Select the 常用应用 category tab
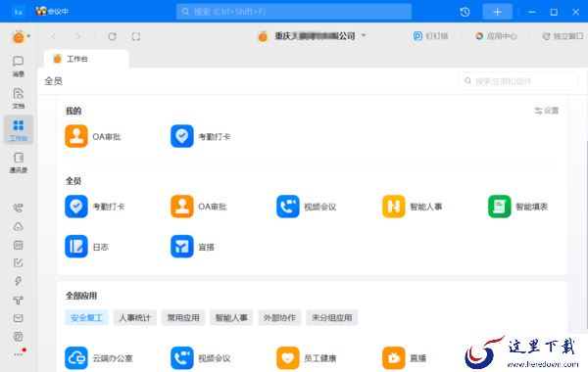Image resolution: width=588 pixels, height=372 pixels. 183,318
